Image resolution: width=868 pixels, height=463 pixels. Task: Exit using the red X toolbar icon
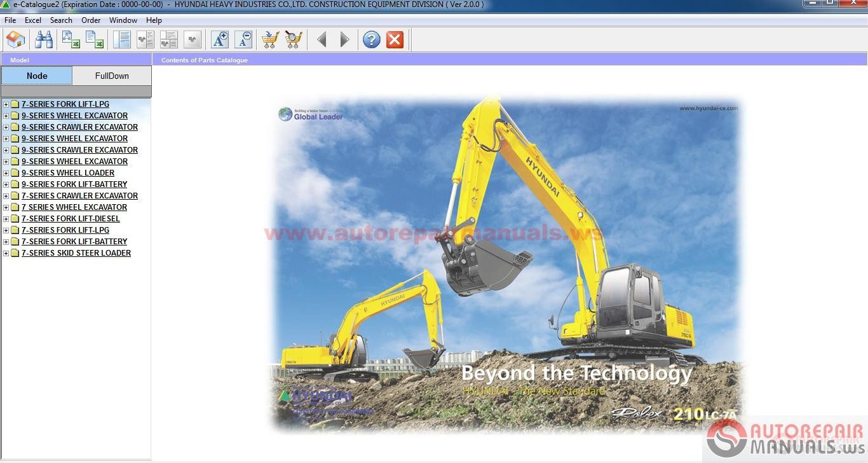point(395,39)
